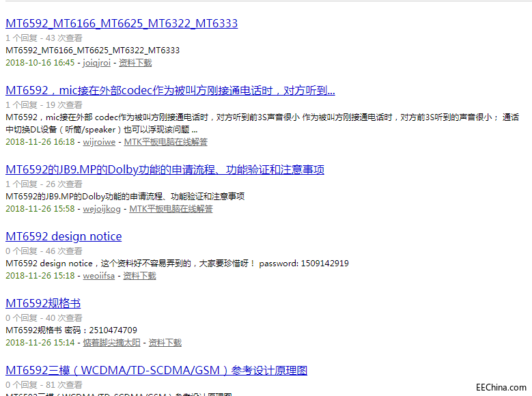Select MTK平板电脑在线解答 link beside wejoijkog
Image resolution: width=532 pixels, height=396 pixels.
pyautogui.click(x=171, y=209)
